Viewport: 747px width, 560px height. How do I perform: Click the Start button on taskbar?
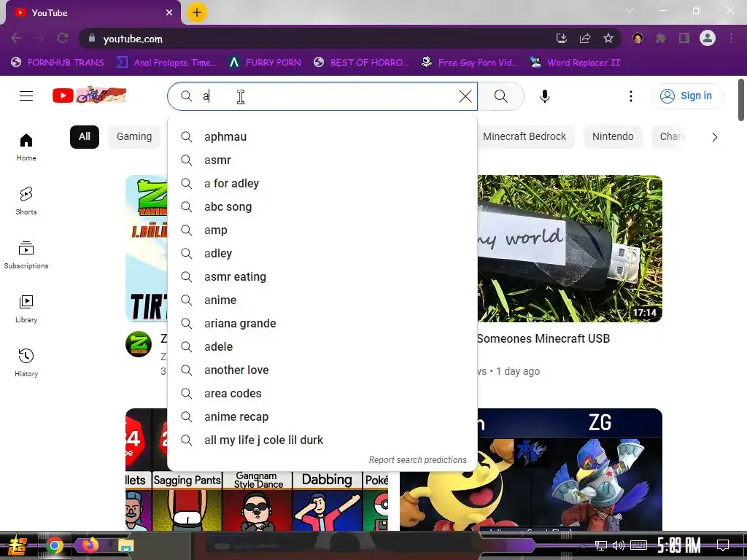[17, 545]
